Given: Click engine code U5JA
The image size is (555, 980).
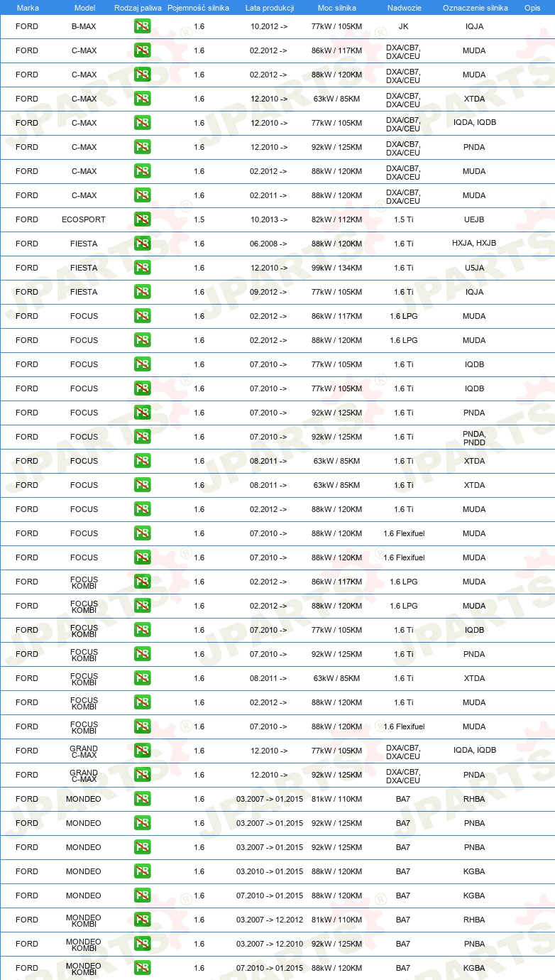Looking at the screenshot, I should (474, 268).
